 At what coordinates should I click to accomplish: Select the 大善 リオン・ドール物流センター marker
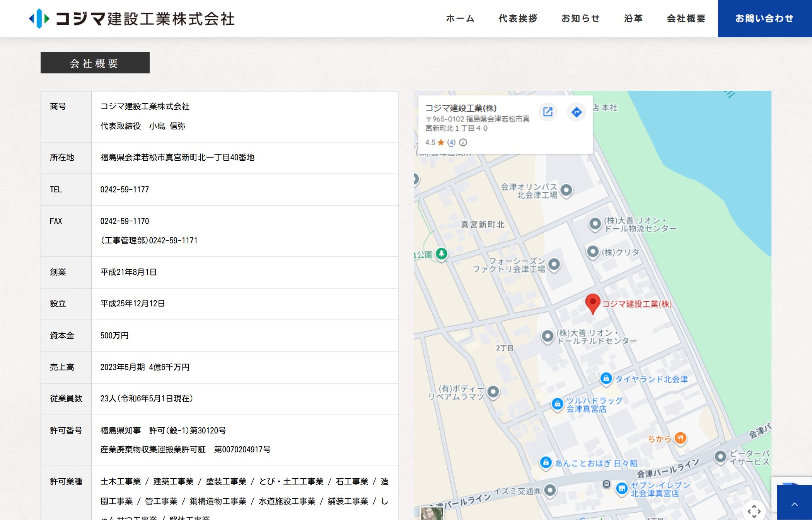click(595, 224)
